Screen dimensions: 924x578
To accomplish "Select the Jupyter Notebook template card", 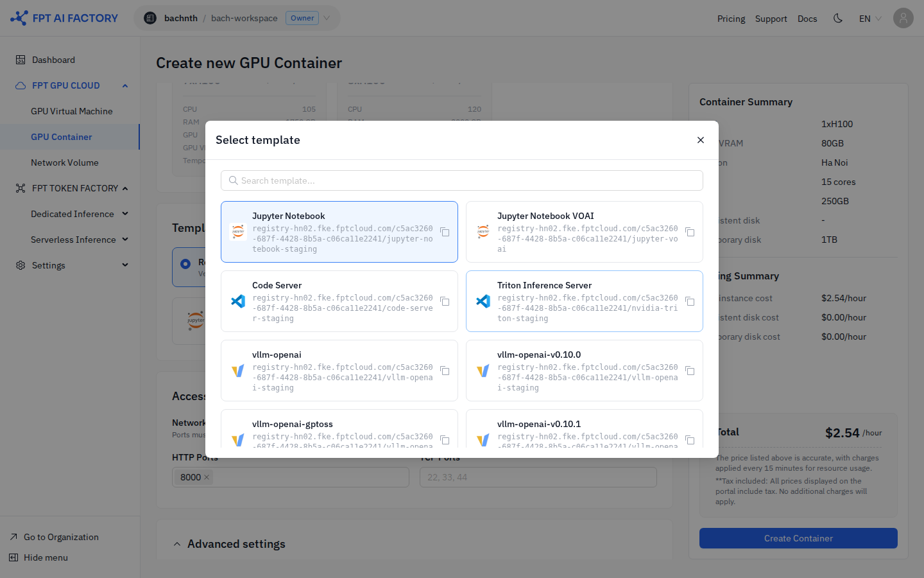I will click(339, 232).
